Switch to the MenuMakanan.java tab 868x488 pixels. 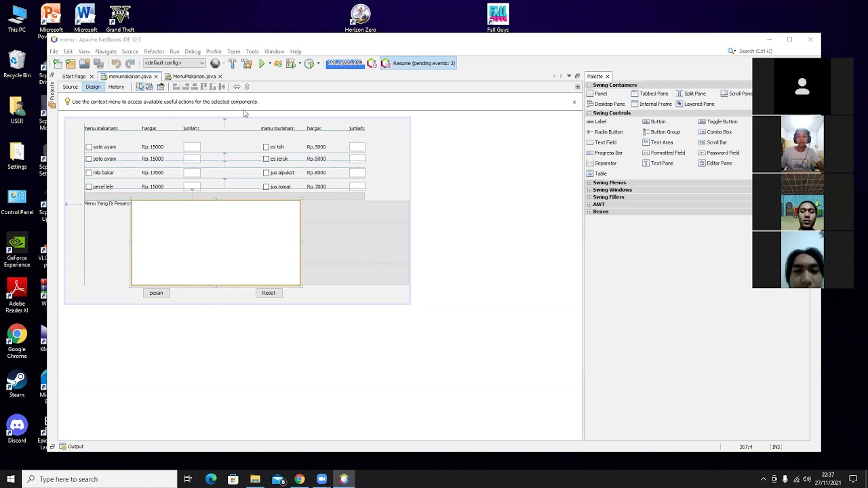coord(194,77)
